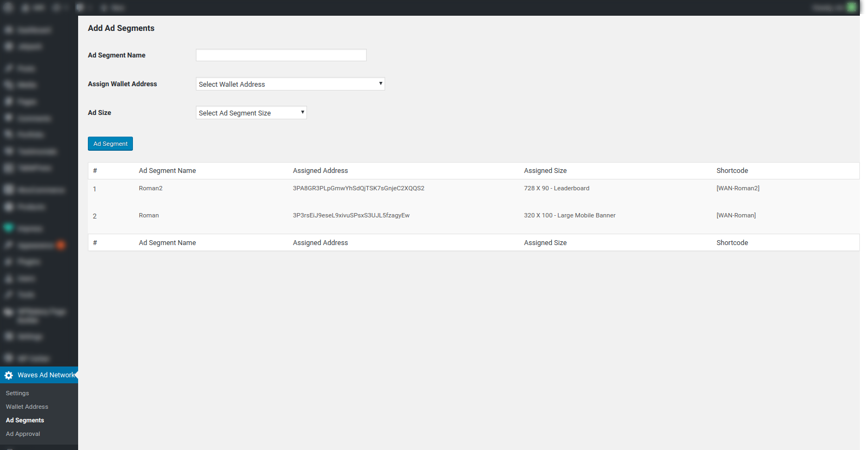The image size is (868, 450).
Task: Expand the Select Wallet Address dropdown
Action: 290,84
